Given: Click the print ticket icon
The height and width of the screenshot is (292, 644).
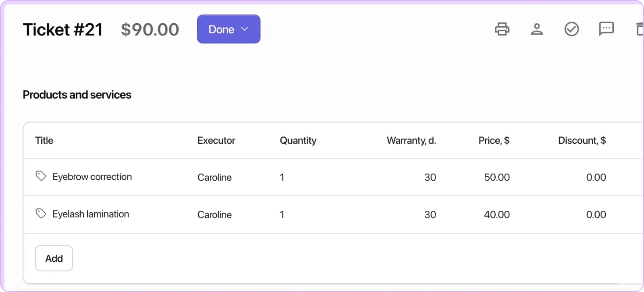Looking at the screenshot, I should click(502, 29).
